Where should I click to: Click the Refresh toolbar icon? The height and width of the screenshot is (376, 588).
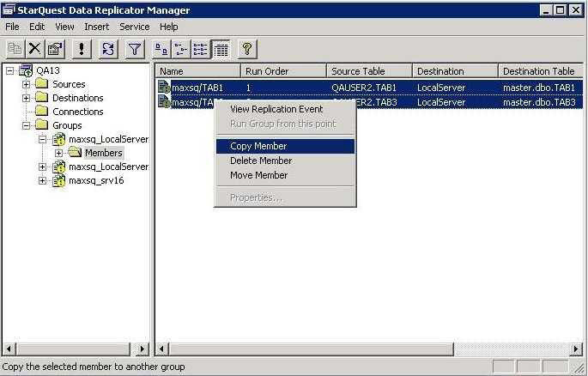click(108, 50)
